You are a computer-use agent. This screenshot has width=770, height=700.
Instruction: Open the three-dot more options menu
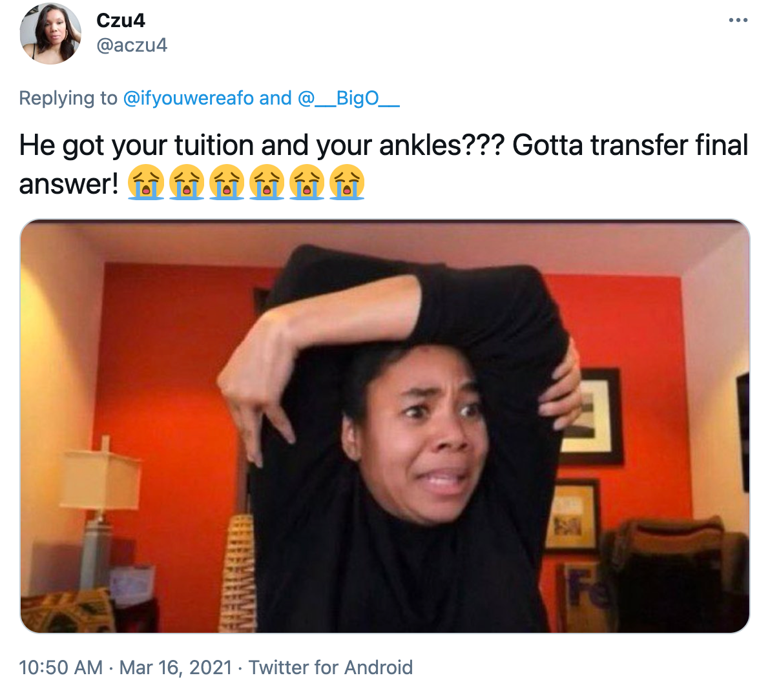tap(738, 20)
